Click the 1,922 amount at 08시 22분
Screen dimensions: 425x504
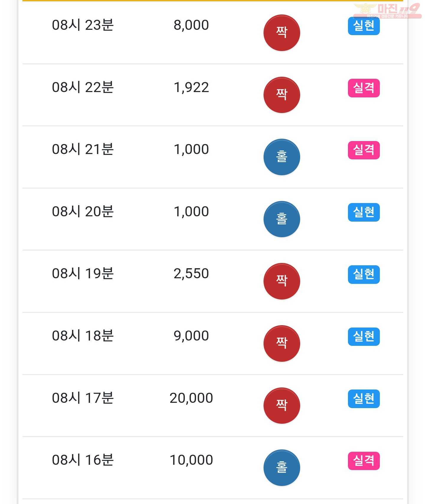point(191,87)
